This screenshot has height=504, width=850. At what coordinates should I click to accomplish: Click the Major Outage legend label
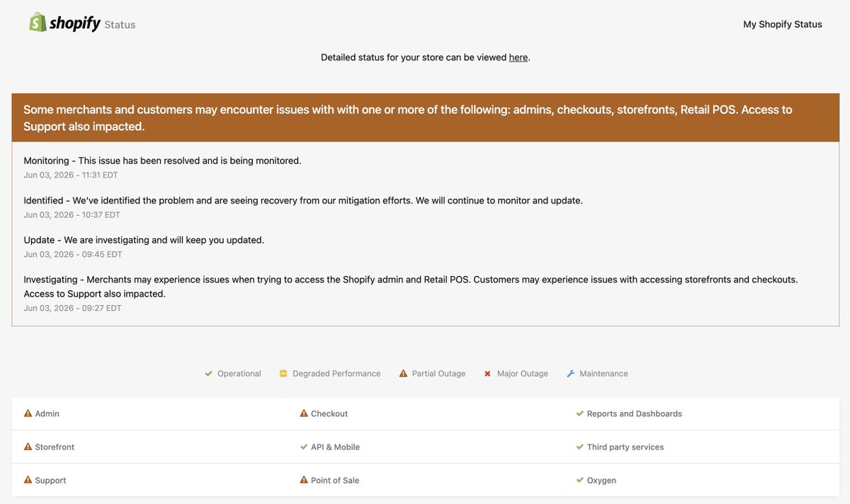[523, 373]
